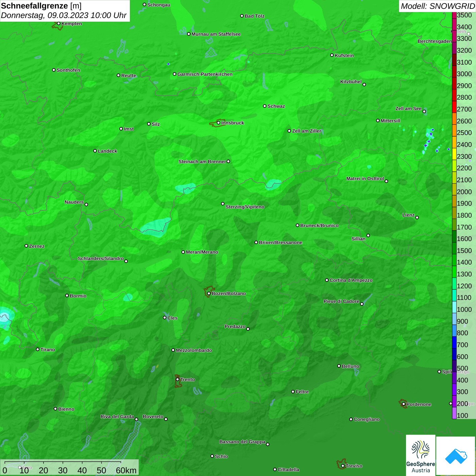
Task: Select the 1000 cyan legend swatch
Action: click(x=454, y=307)
